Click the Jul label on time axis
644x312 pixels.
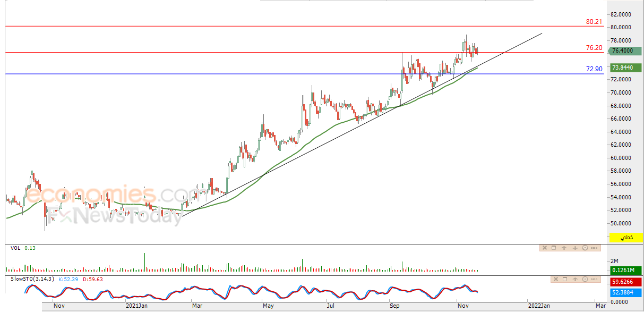(x=330, y=306)
